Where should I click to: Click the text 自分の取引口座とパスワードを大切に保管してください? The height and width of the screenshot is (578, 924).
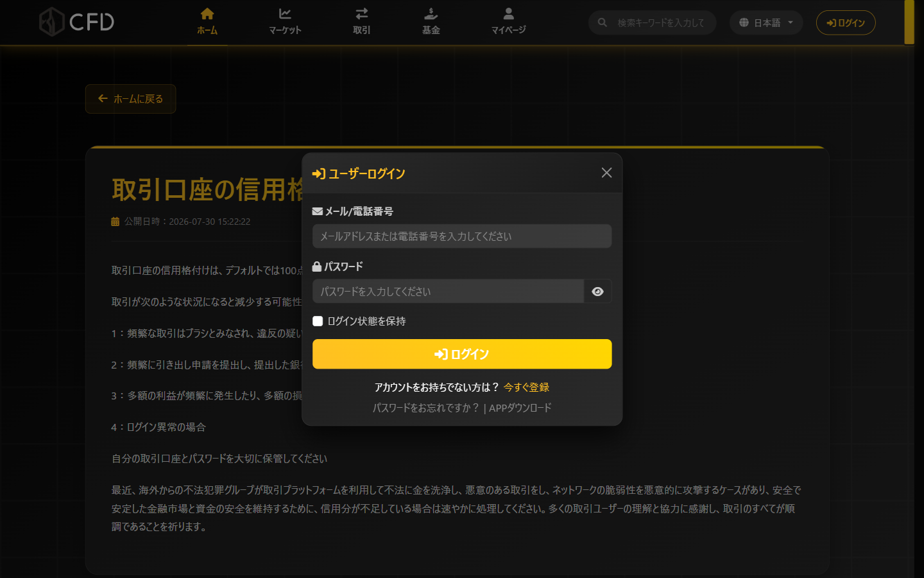click(x=219, y=459)
